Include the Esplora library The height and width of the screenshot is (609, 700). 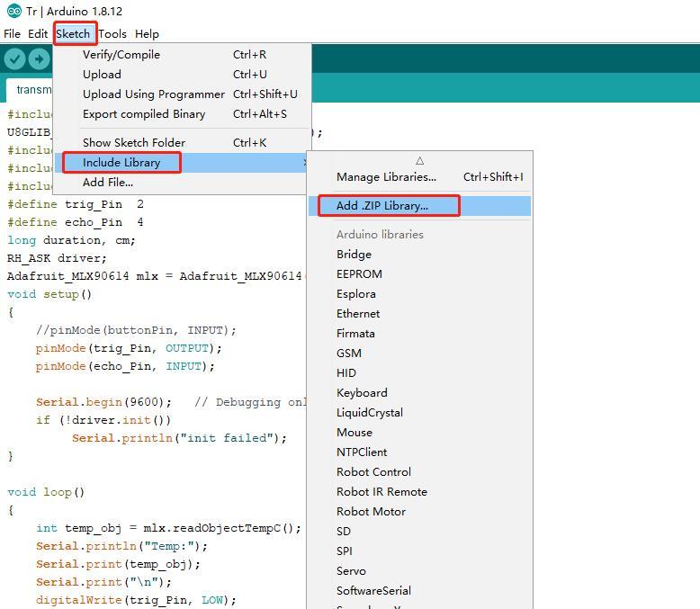419,294
